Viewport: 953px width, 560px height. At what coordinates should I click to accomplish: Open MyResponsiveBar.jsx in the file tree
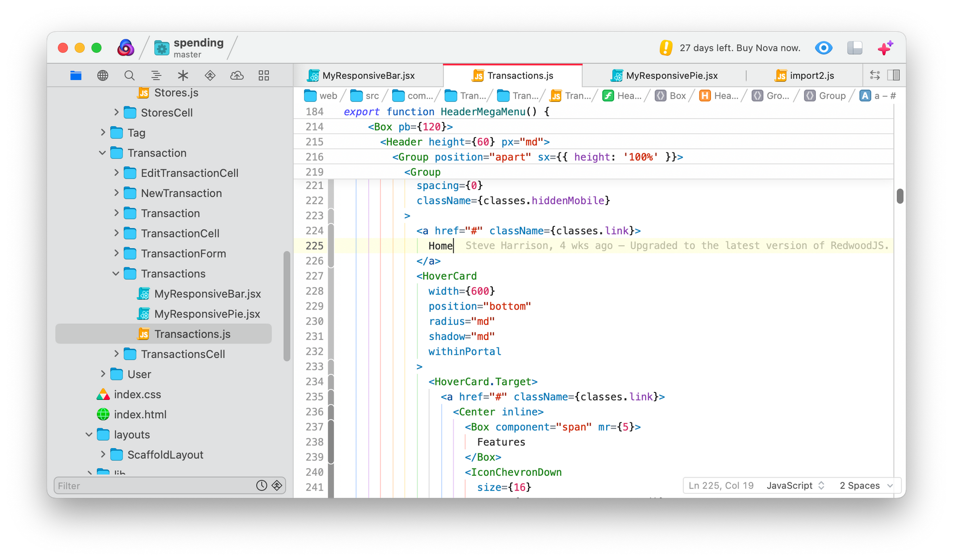199,294
